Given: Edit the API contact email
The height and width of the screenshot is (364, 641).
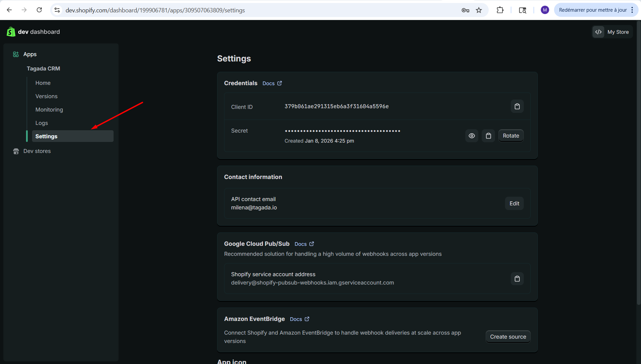Looking at the screenshot, I should [514, 203].
